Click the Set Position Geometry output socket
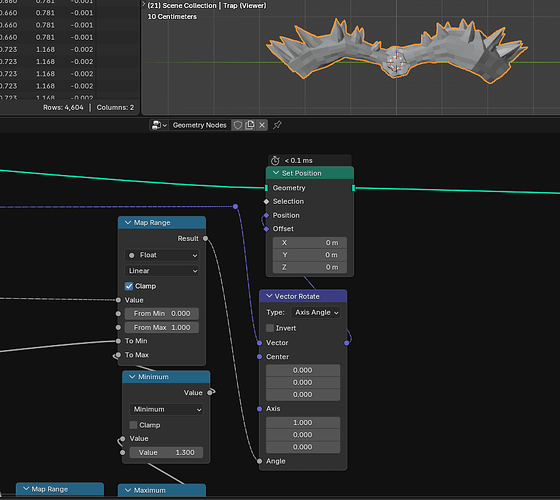The width and height of the screenshot is (560, 500). tap(354, 188)
